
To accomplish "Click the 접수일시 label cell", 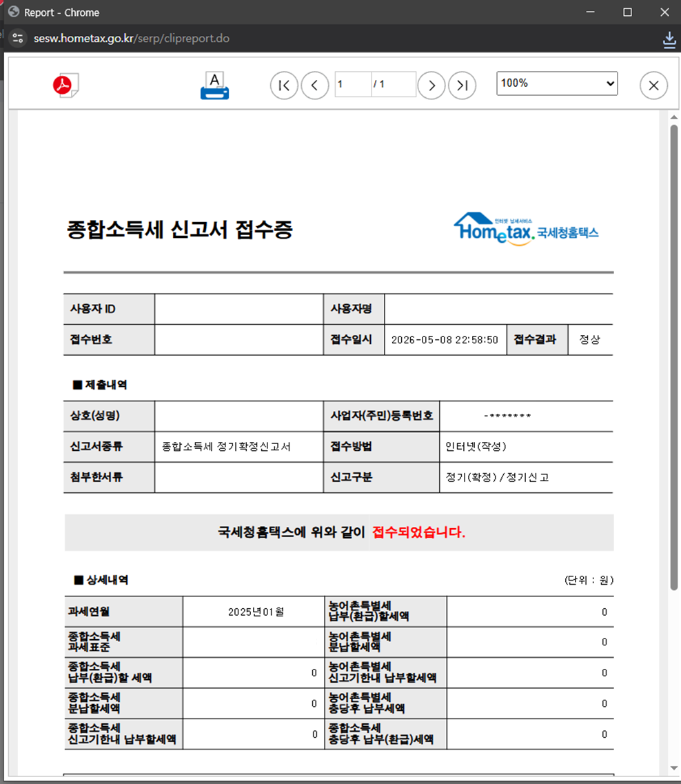I will click(354, 340).
